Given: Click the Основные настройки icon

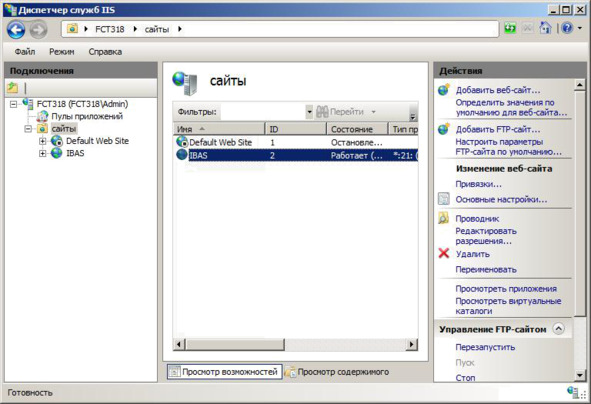Looking at the screenshot, I should point(444,199).
